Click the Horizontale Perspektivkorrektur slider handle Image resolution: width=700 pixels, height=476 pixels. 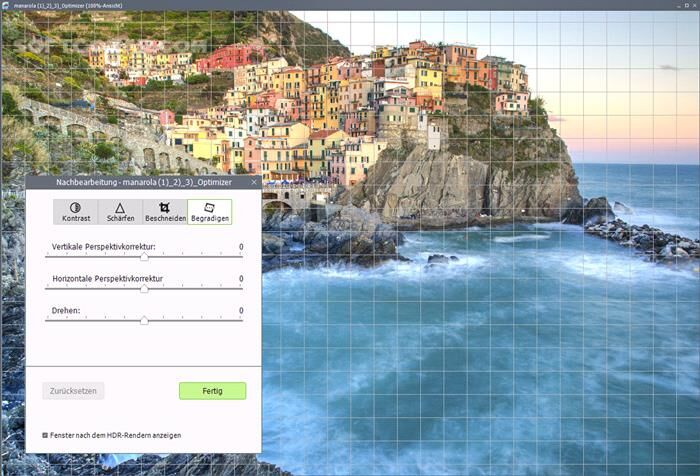[144, 289]
